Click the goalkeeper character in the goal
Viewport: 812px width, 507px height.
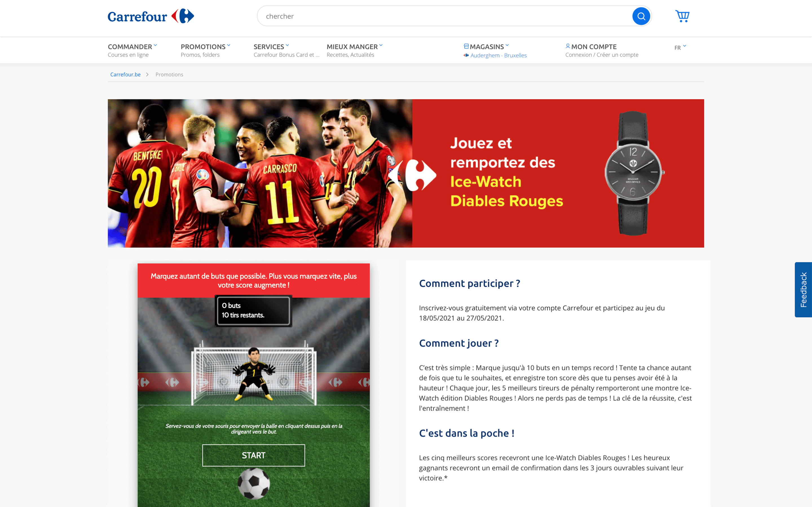254,373
